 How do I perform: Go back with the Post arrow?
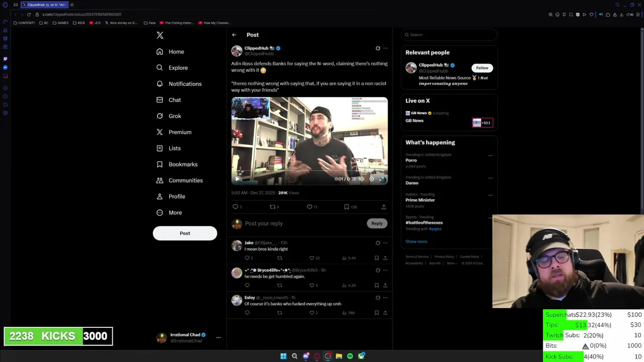click(x=234, y=35)
